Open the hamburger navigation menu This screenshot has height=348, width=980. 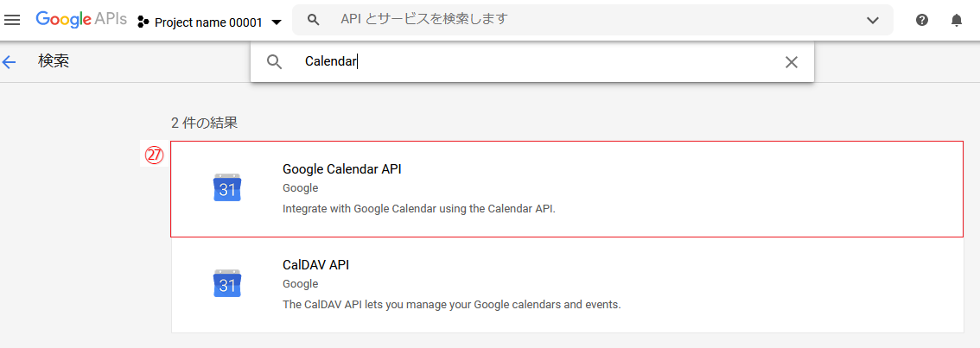12,20
